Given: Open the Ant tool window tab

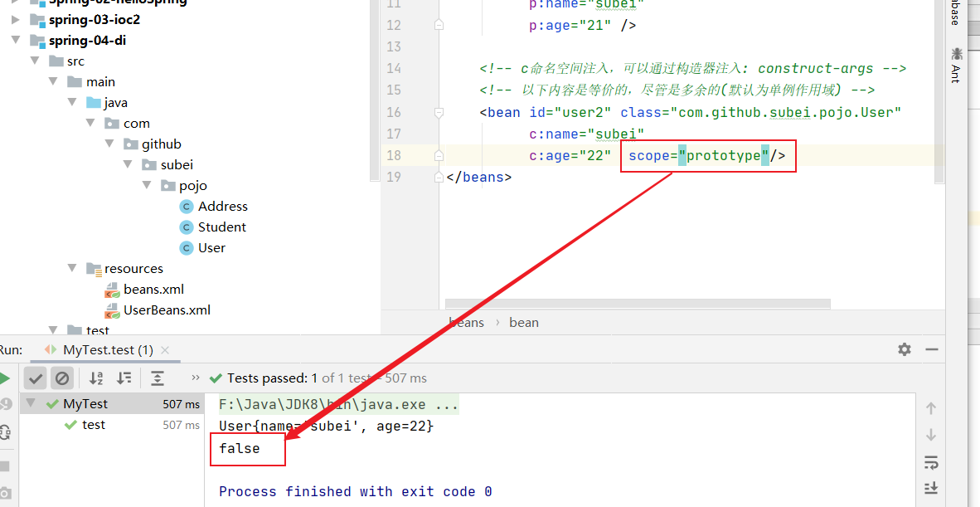Looking at the screenshot, I should pos(955,66).
